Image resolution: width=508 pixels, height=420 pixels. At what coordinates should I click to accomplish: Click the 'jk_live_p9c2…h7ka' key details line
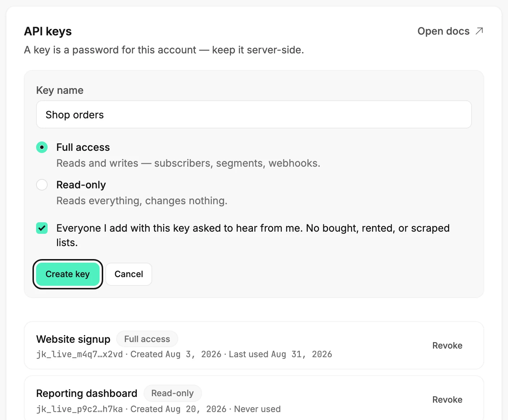(158, 409)
